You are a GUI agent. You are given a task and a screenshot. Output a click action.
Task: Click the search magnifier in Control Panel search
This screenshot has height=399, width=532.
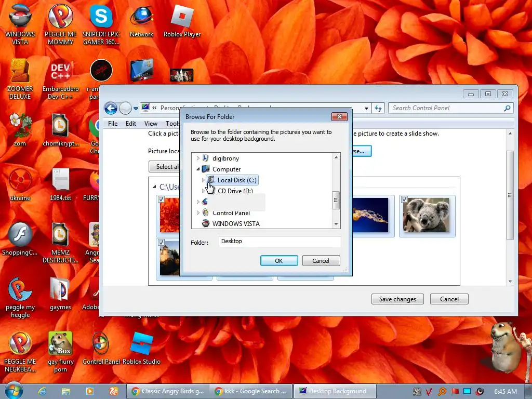click(507, 108)
